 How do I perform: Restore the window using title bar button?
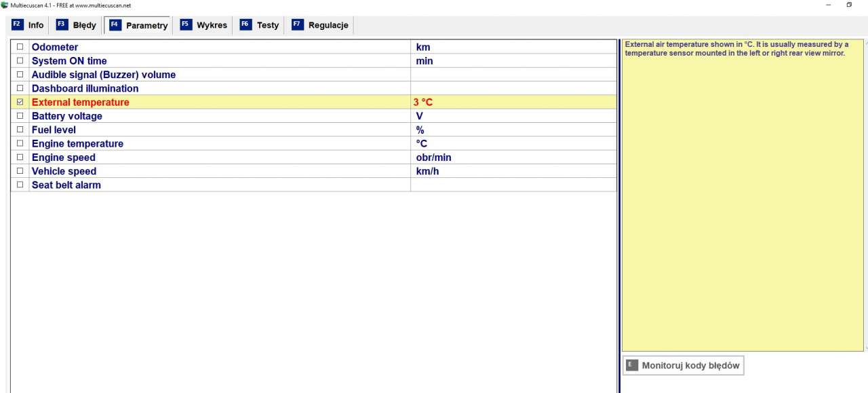[849, 5]
